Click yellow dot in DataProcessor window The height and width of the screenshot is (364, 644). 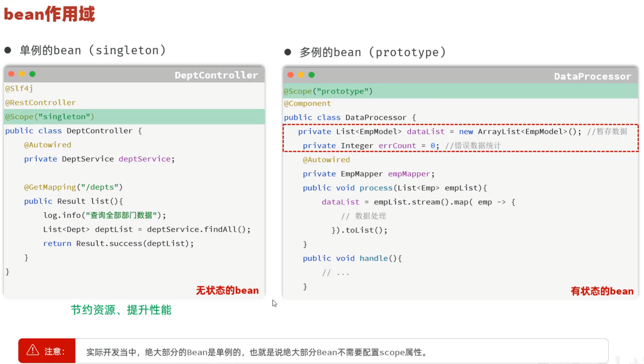click(x=301, y=75)
